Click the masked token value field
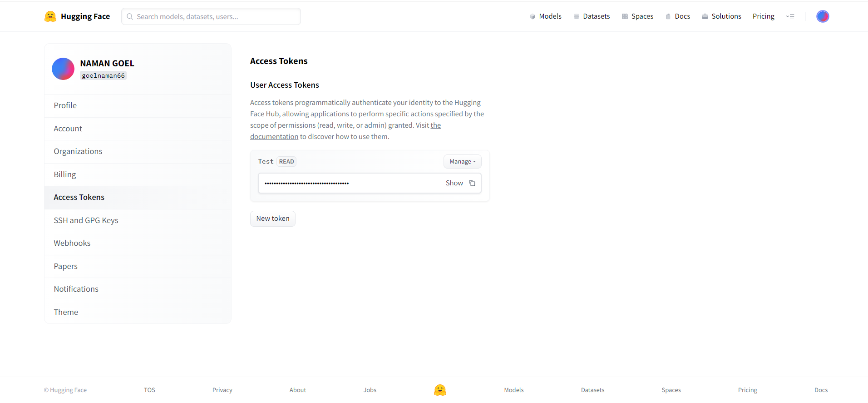Viewport: 868px width, 403px height. pos(370,183)
